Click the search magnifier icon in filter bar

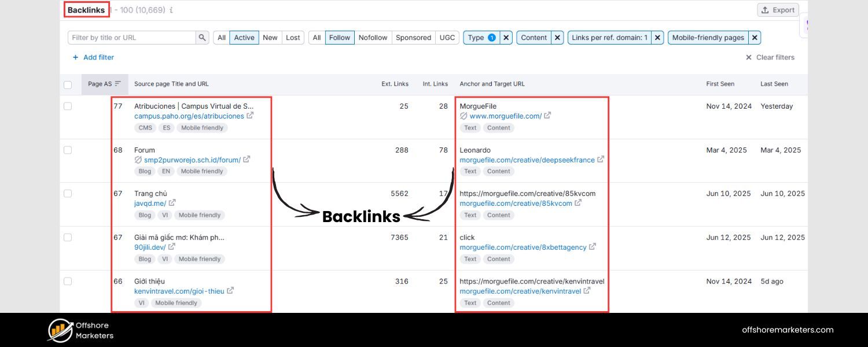pyautogui.click(x=202, y=37)
